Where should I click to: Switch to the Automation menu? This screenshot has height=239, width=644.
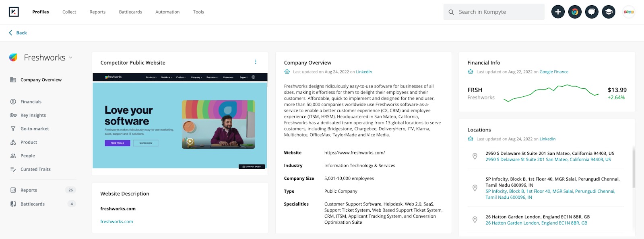point(167,12)
